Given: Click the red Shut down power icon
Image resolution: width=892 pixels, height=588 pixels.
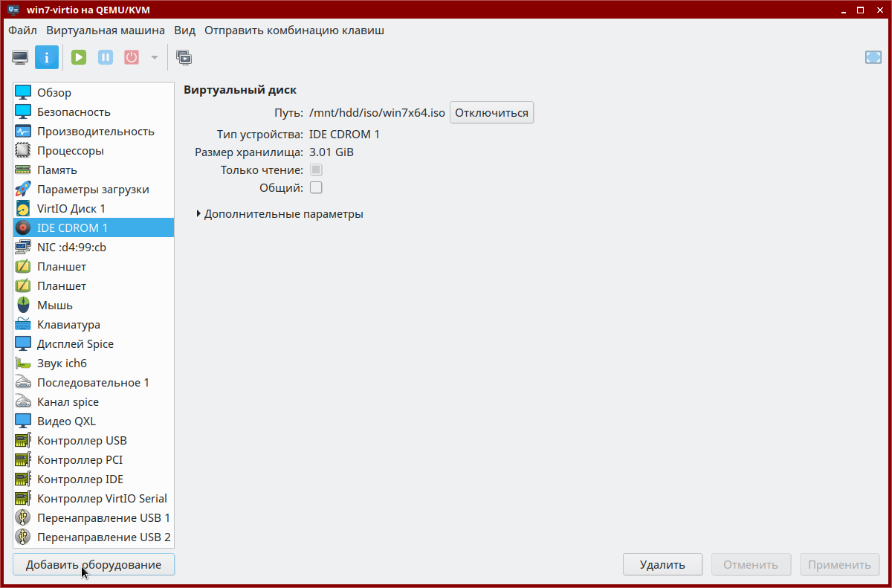Looking at the screenshot, I should point(132,57).
